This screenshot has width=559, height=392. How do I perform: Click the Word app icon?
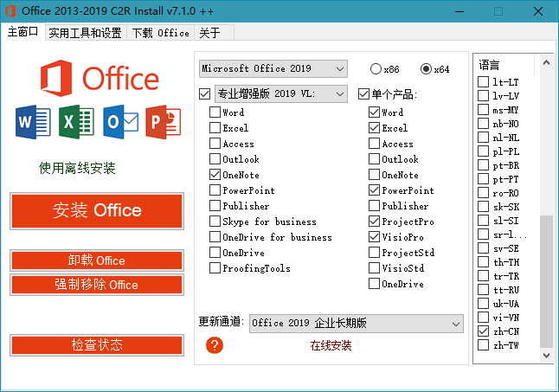pyautogui.click(x=33, y=122)
